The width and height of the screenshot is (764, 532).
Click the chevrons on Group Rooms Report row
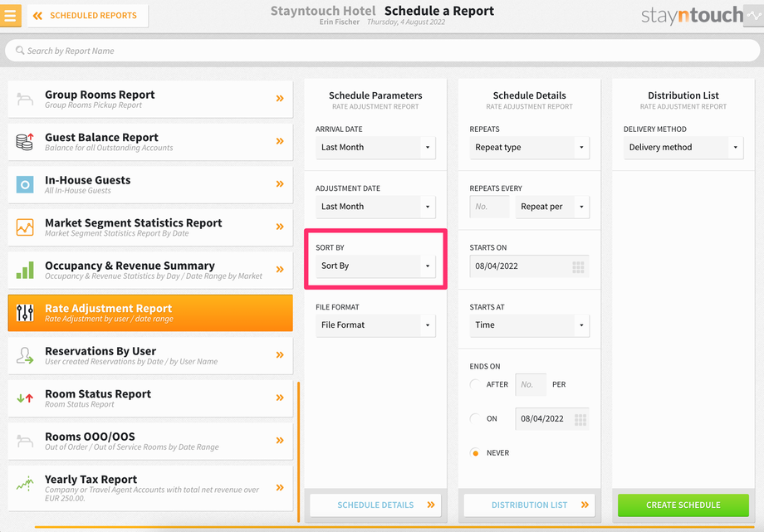pyautogui.click(x=280, y=99)
